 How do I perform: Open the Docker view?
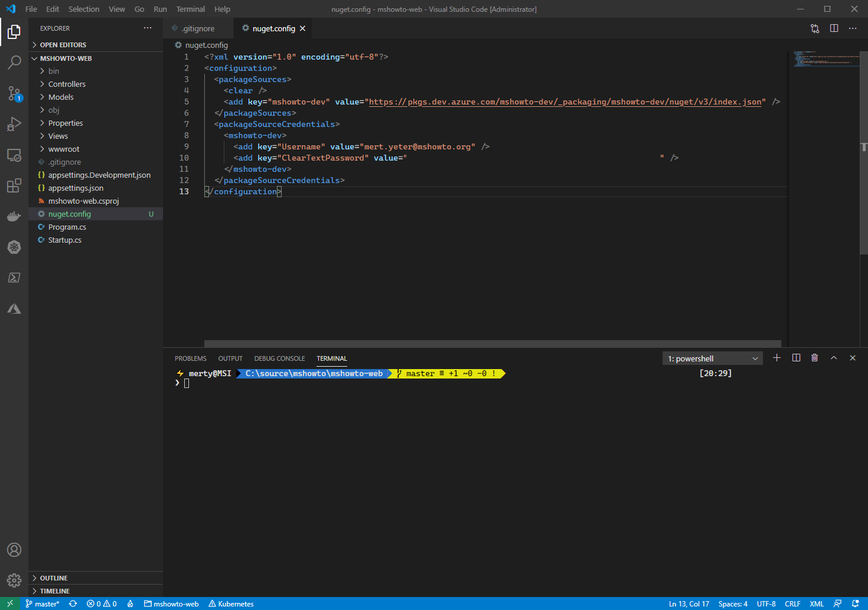pos(14,216)
